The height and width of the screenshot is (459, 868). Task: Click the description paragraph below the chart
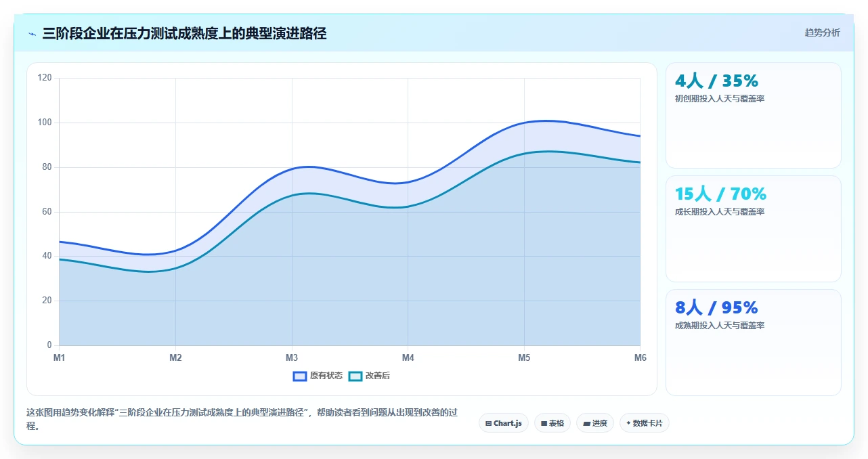[x=242, y=419]
